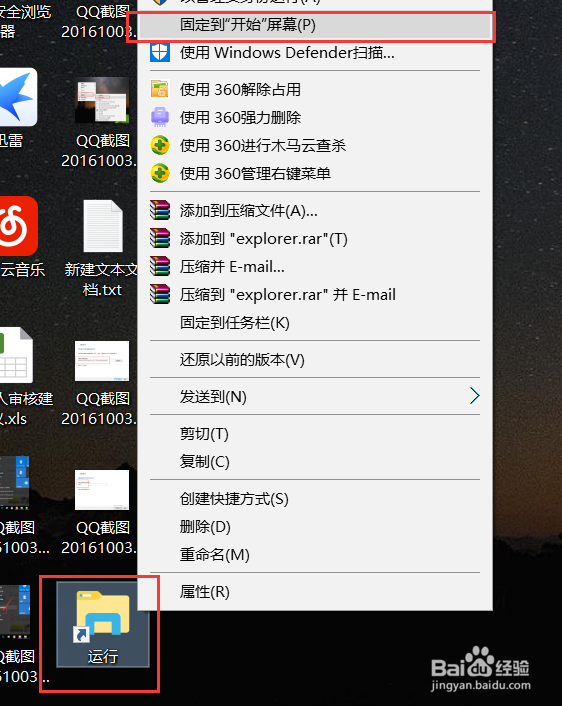Choose 删除(D) from context menu

point(315,527)
